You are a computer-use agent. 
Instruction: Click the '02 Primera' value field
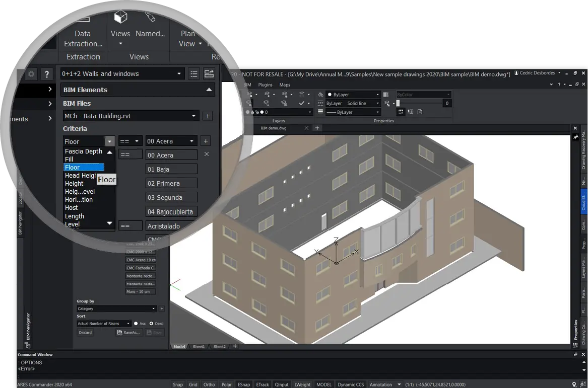(171, 184)
